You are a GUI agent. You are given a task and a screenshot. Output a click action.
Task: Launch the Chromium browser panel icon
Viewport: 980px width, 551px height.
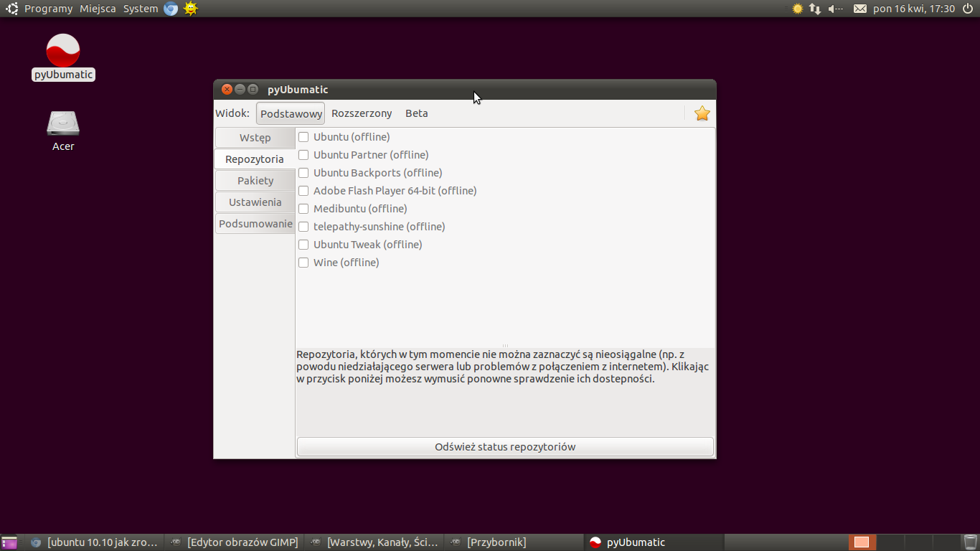point(171,9)
